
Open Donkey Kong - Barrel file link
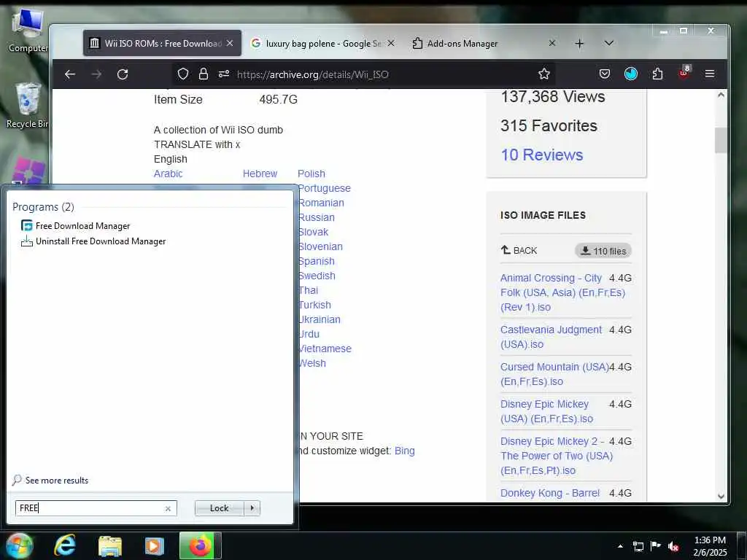[550, 493]
